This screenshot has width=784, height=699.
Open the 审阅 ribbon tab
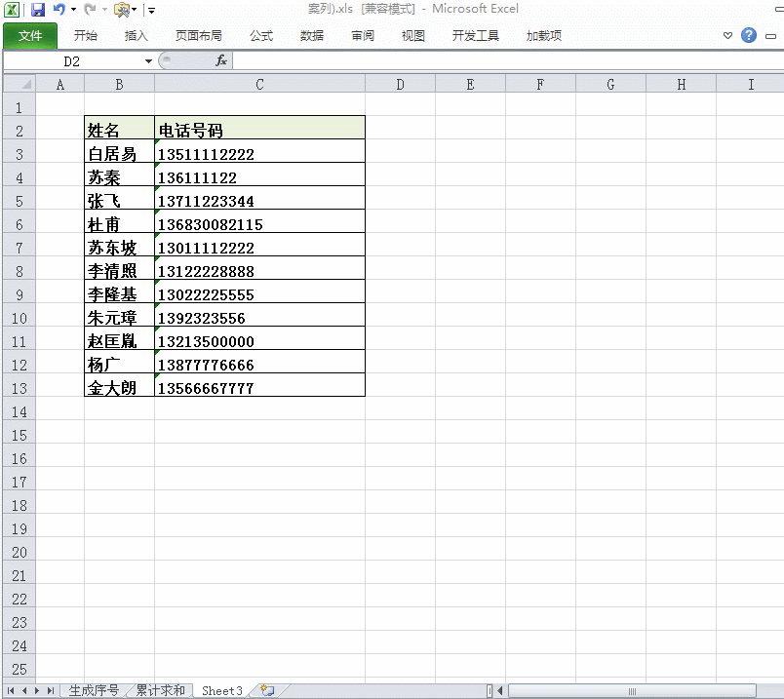[x=363, y=36]
